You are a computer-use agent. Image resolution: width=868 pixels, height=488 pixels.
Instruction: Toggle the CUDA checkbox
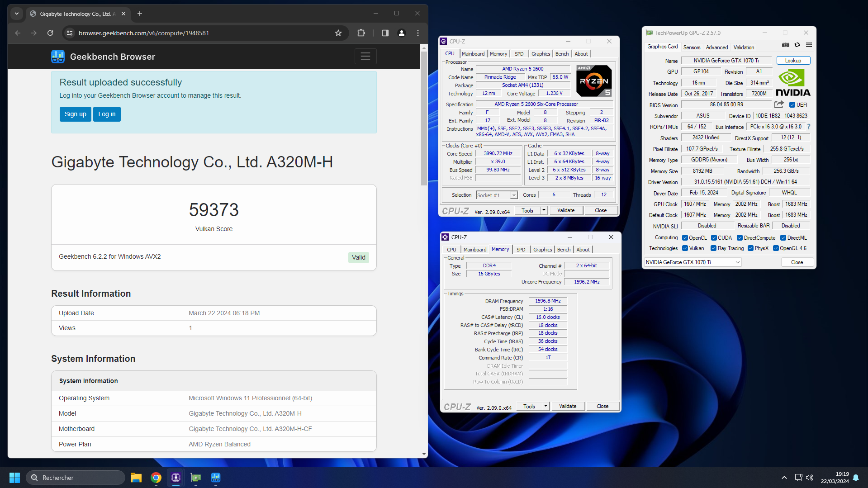(714, 238)
